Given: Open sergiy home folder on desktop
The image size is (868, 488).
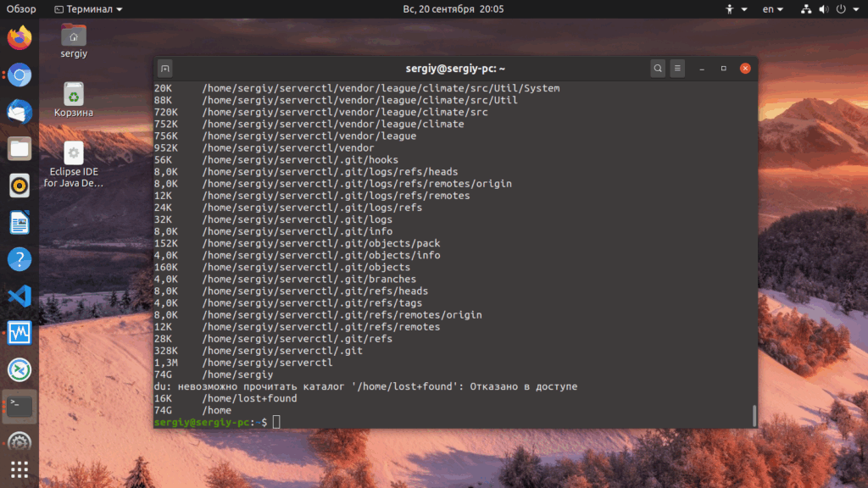Looking at the screenshot, I should (74, 41).
